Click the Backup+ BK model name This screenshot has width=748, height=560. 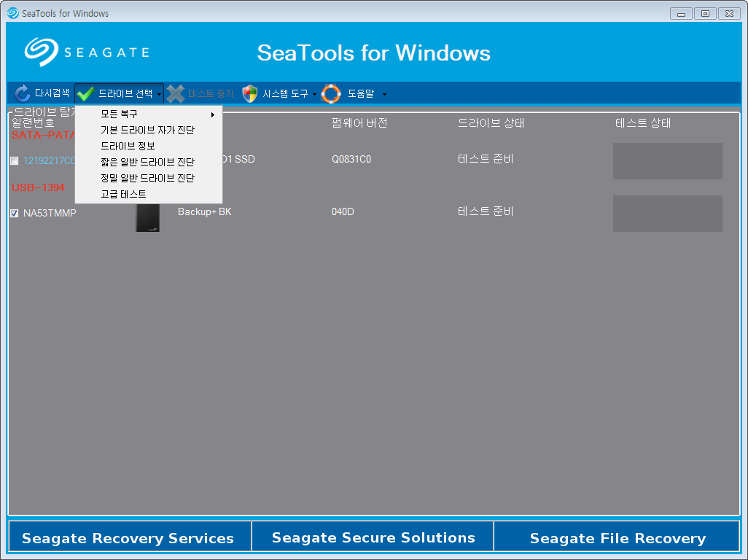click(205, 211)
